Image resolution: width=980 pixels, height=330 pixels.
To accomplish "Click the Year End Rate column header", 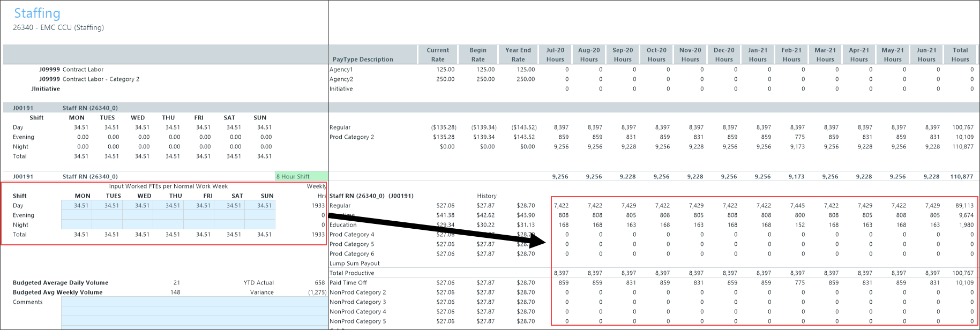I will click(518, 55).
